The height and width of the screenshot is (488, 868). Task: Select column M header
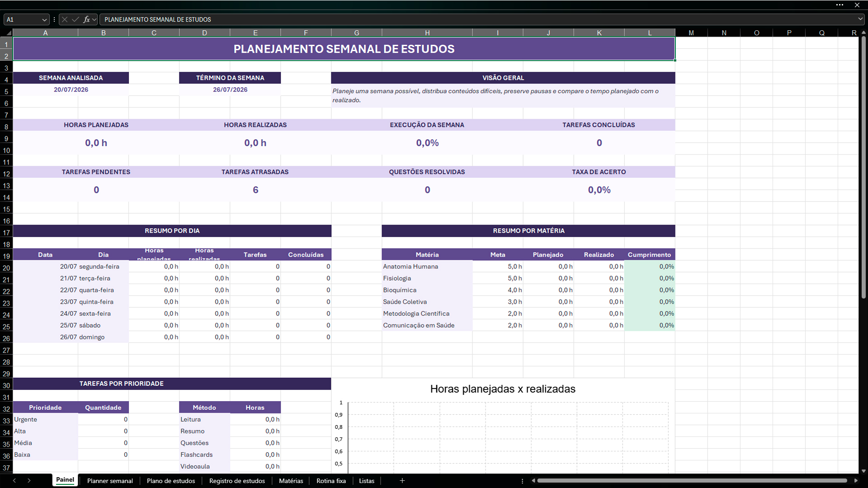[691, 33]
